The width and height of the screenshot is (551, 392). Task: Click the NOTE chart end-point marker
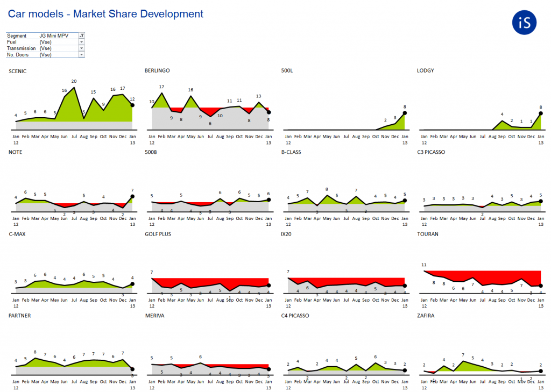(132, 196)
